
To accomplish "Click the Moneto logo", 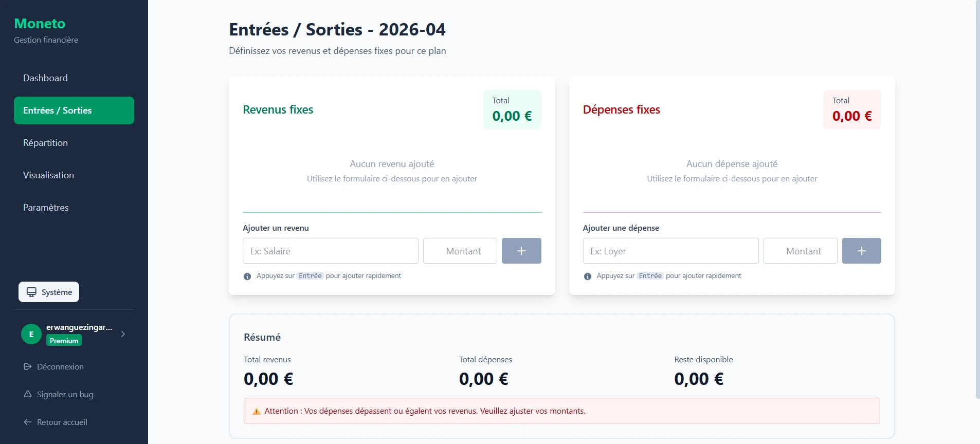I will [40, 24].
